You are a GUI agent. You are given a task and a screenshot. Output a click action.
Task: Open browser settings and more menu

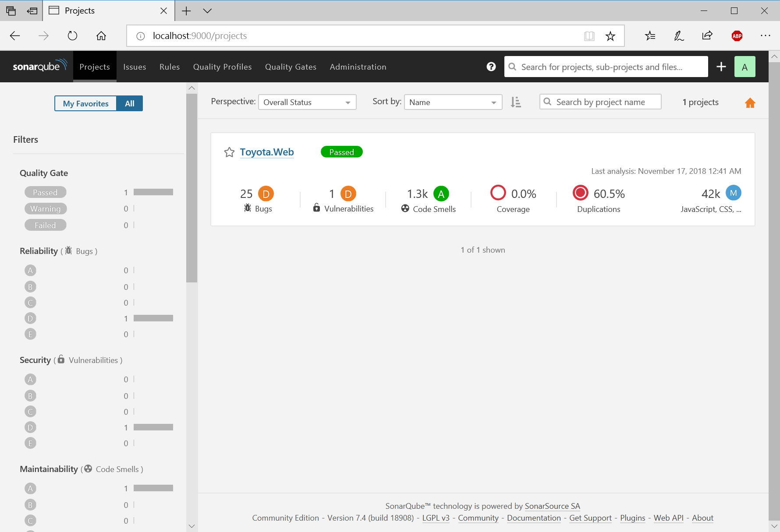(x=766, y=35)
